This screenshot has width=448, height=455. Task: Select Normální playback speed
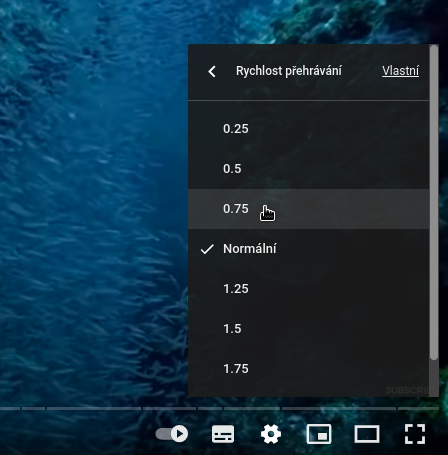pos(308,249)
